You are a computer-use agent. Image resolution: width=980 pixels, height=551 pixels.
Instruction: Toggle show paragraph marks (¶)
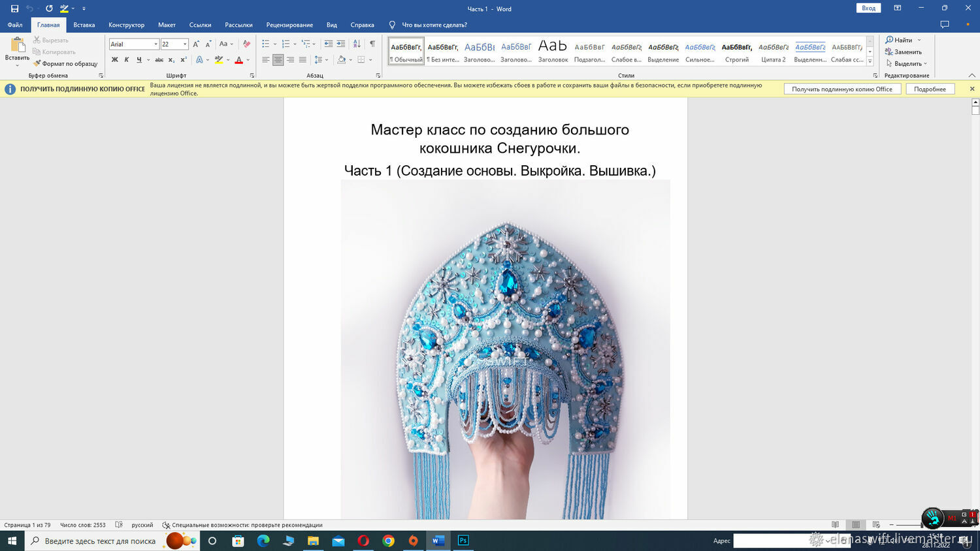372,44
